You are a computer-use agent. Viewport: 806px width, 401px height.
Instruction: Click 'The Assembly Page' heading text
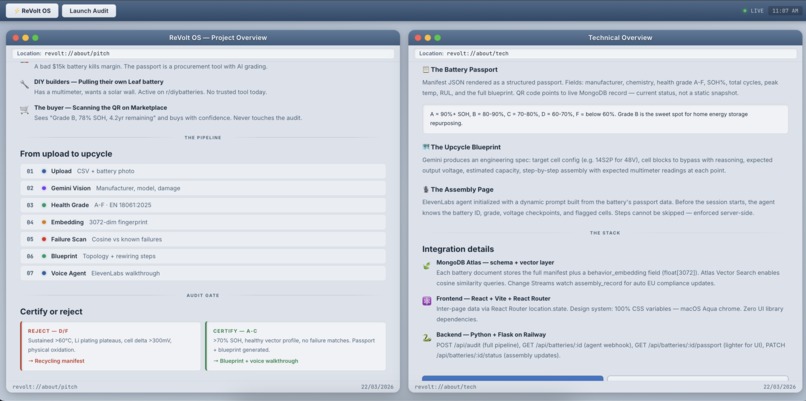[x=462, y=189]
